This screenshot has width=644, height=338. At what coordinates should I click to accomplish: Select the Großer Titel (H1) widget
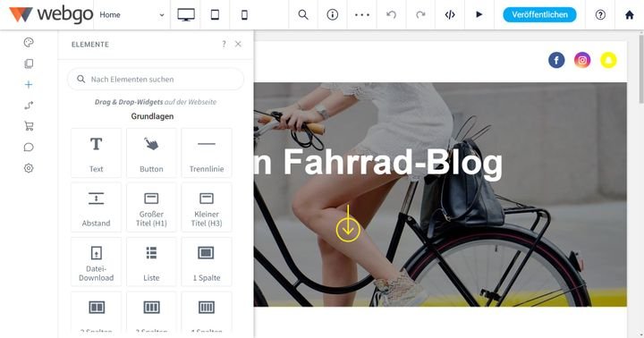click(x=151, y=207)
